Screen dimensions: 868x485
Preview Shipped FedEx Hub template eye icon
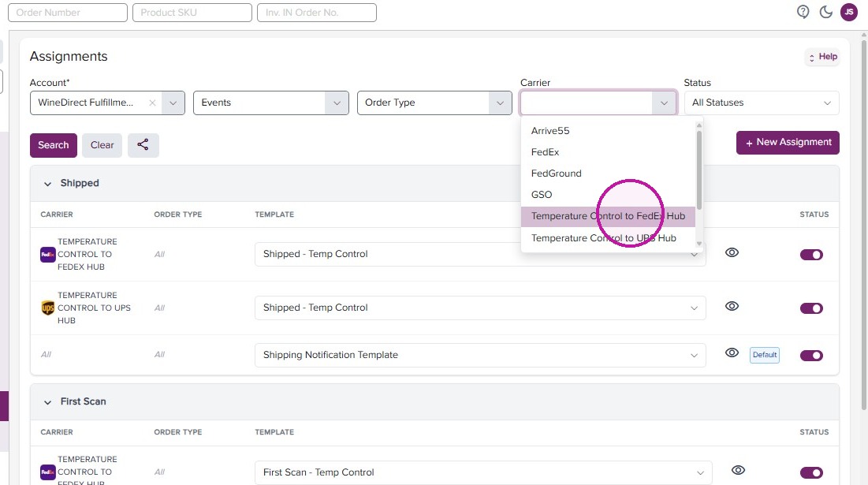pyautogui.click(x=732, y=252)
